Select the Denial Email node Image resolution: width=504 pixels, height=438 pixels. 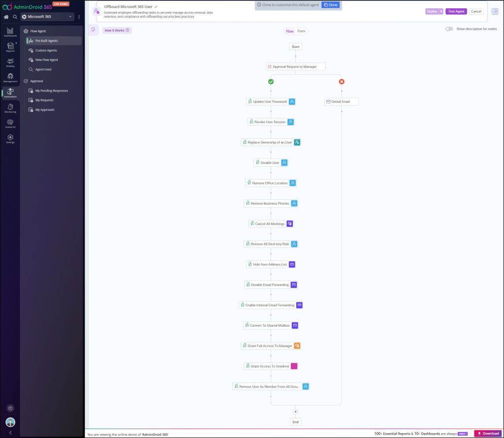(342, 101)
